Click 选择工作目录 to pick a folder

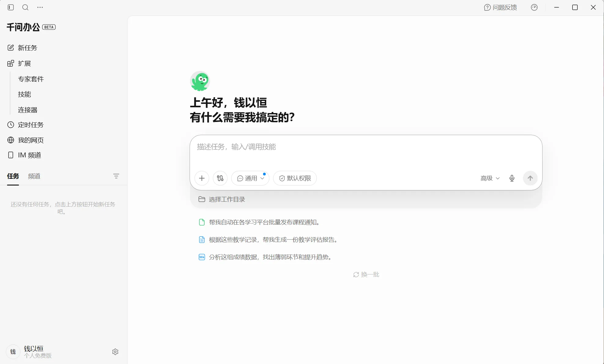[222, 199]
